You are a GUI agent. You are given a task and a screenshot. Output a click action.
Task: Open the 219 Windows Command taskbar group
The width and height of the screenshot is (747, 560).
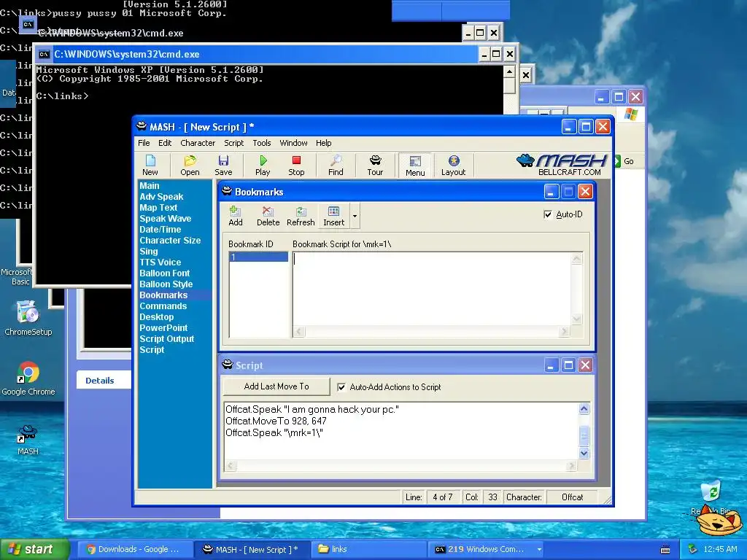(x=487, y=550)
